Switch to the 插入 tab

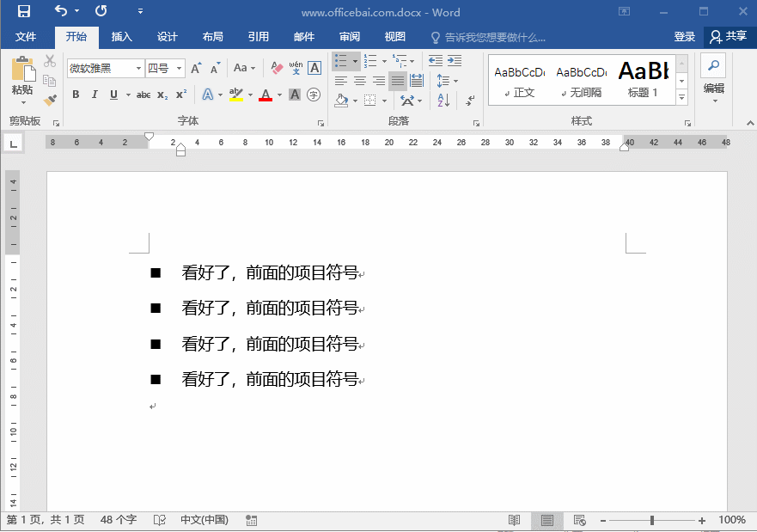(x=121, y=37)
